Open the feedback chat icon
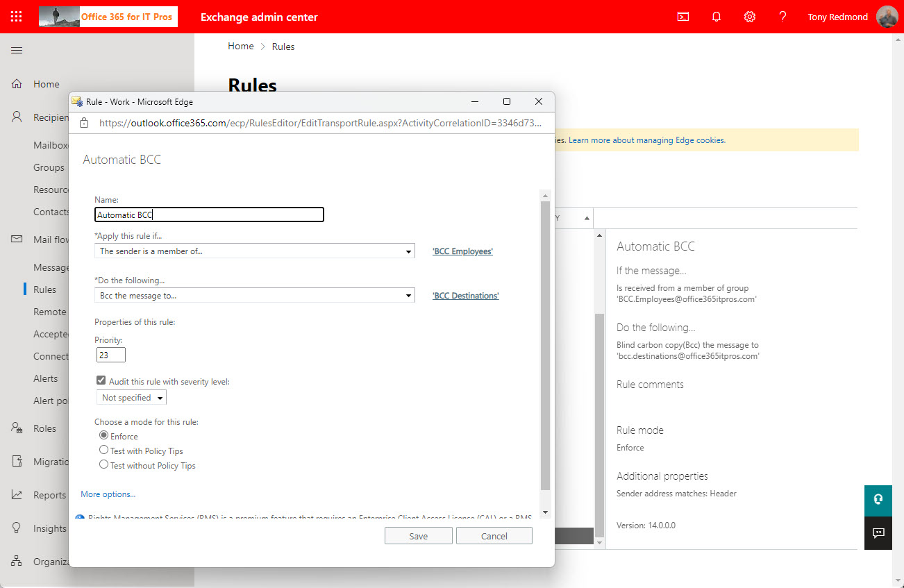This screenshot has height=588, width=904. (x=878, y=532)
